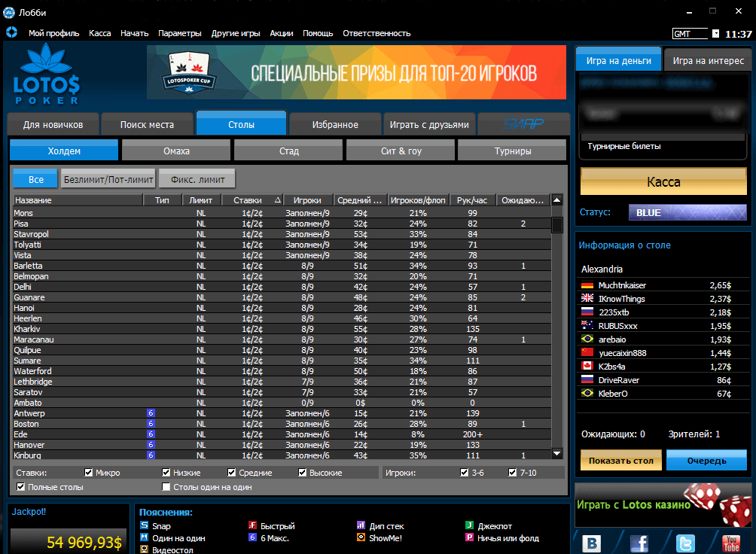
Task: Open the Twitter icon link
Action: point(685,543)
